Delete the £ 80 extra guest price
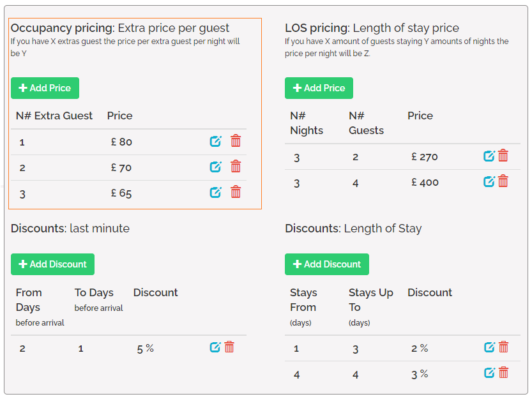 click(x=236, y=141)
